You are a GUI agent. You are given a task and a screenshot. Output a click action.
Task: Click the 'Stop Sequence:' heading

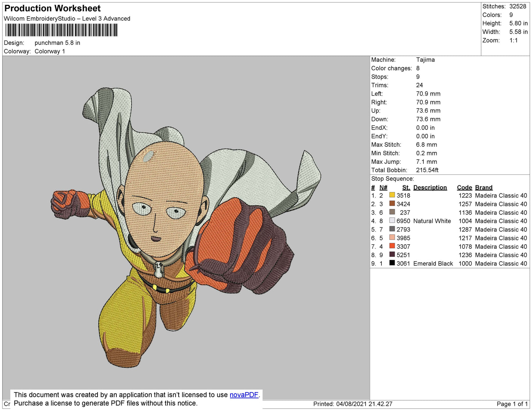click(392, 179)
